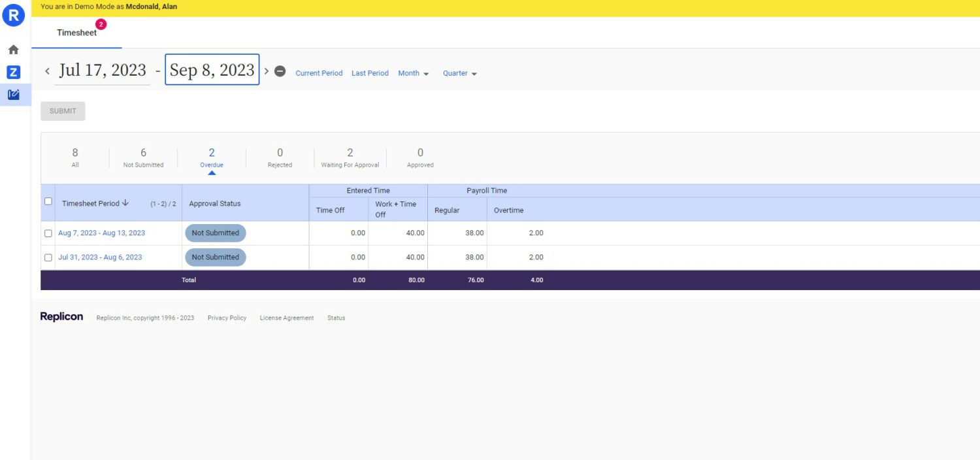Viewport: 980px width, 460px height.
Task: Switch to the Timesheet tab
Action: click(x=77, y=32)
